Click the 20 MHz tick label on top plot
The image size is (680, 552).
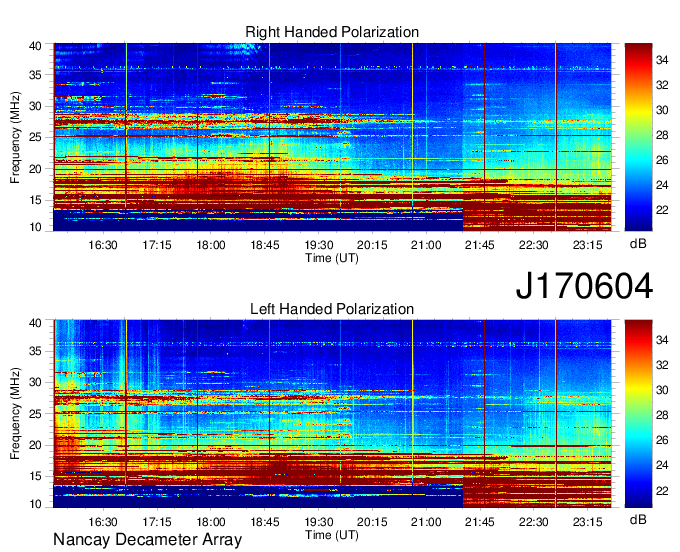(x=35, y=169)
